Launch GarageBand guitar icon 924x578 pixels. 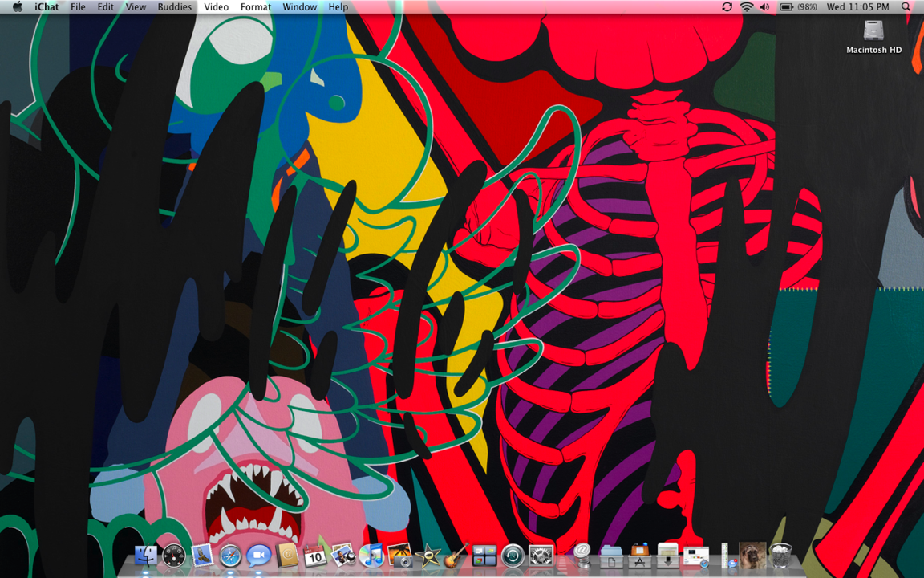tap(456, 556)
